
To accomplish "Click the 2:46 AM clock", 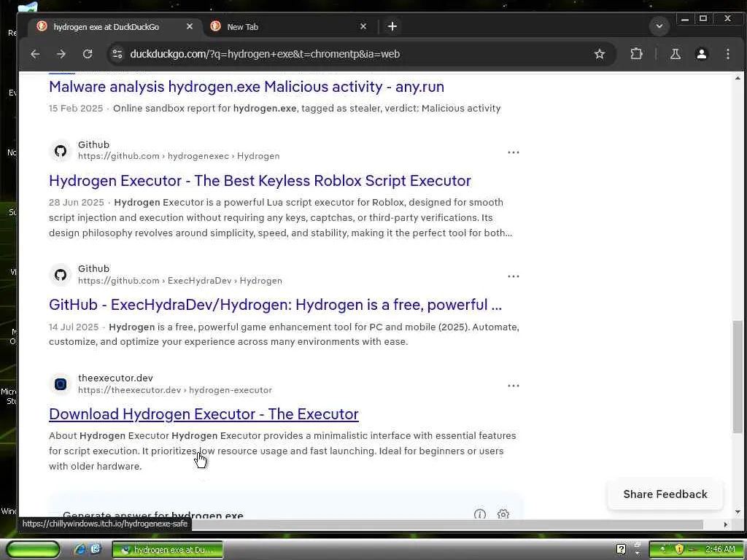I will [x=720, y=550].
